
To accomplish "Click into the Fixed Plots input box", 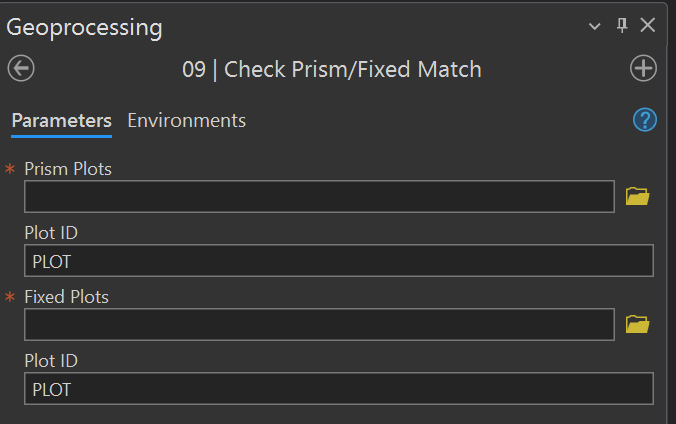I will tap(319, 324).
